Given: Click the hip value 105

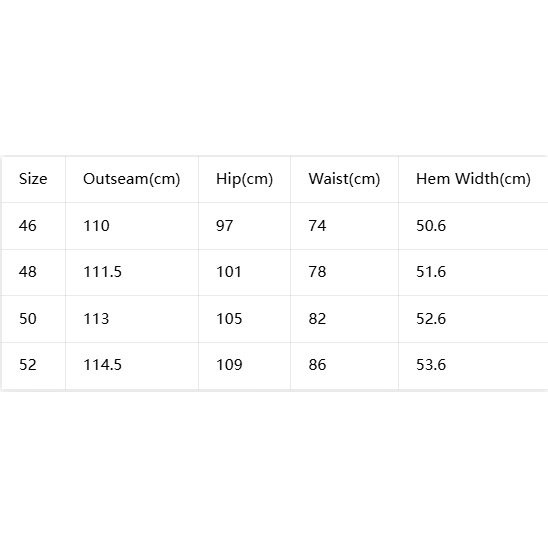Looking at the screenshot, I should pyautogui.click(x=229, y=319).
